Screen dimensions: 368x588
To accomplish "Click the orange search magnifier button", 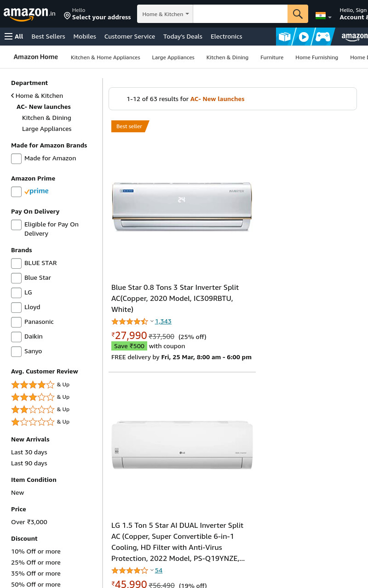I will 298,14.
